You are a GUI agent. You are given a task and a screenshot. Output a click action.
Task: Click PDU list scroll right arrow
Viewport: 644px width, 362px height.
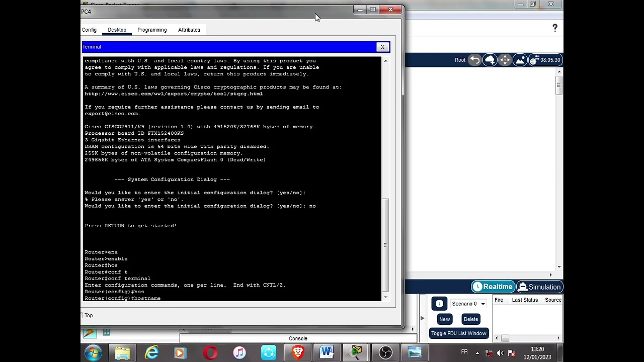[x=558, y=338]
